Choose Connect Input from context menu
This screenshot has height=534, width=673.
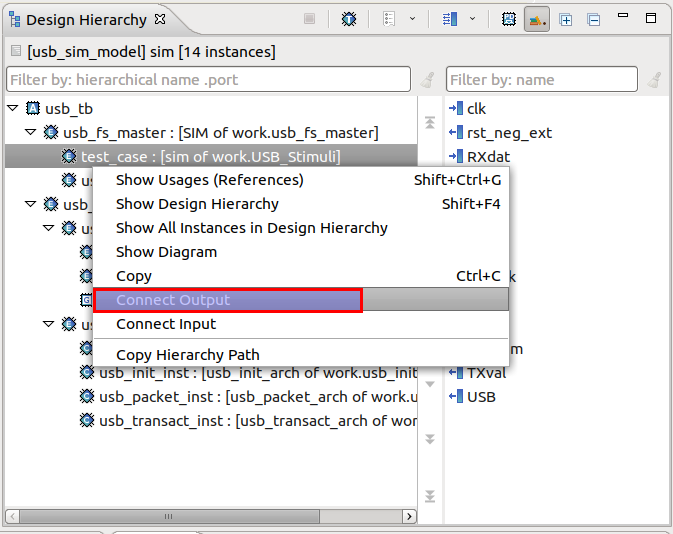[x=301, y=324]
